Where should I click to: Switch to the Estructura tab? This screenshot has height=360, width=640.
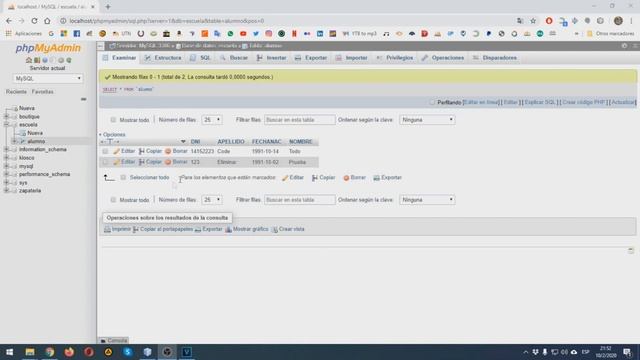pos(163,58)
